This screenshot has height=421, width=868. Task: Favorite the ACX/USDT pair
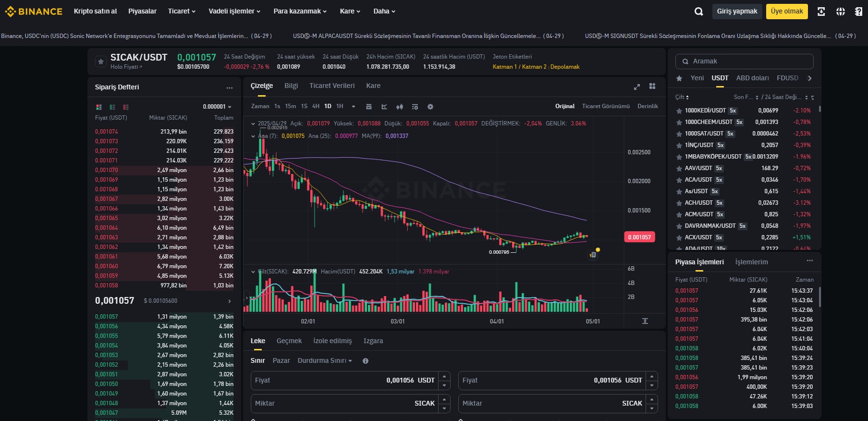679,237
